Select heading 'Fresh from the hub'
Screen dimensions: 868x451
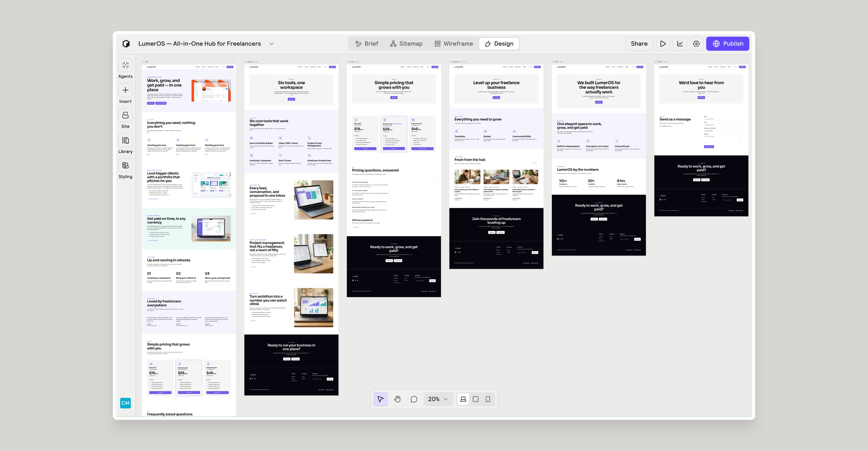click(470, 160)
